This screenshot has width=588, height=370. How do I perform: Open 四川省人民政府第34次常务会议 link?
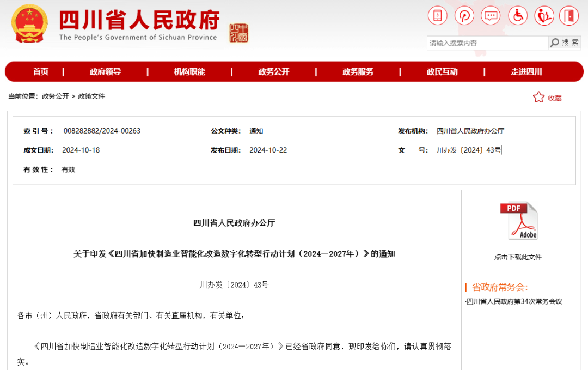(x=514, y=301)
